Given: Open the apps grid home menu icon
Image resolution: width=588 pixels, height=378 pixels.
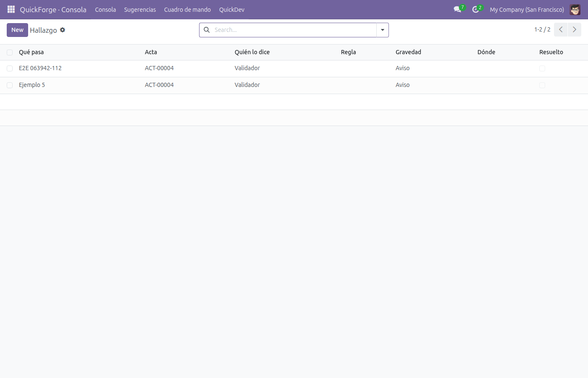Looking at the screenshot, I should (x=11, y=9).
